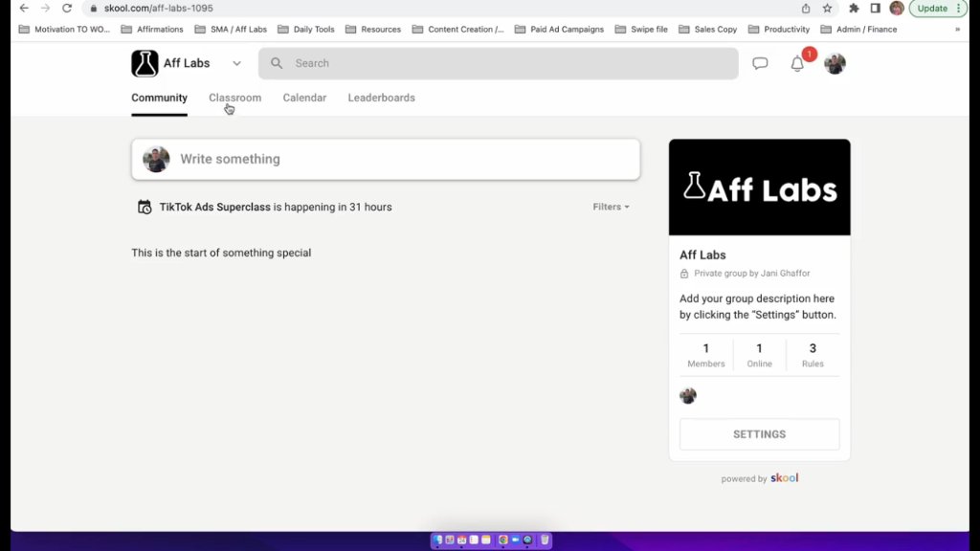
Task: Open the Filters dropdown
Action: [611, 207]
